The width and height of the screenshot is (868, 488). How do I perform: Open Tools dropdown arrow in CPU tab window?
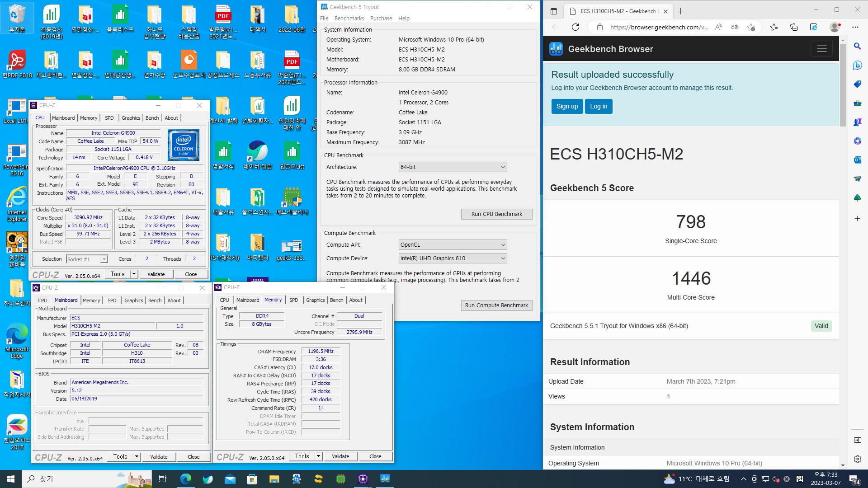click(x=134, y=274)
